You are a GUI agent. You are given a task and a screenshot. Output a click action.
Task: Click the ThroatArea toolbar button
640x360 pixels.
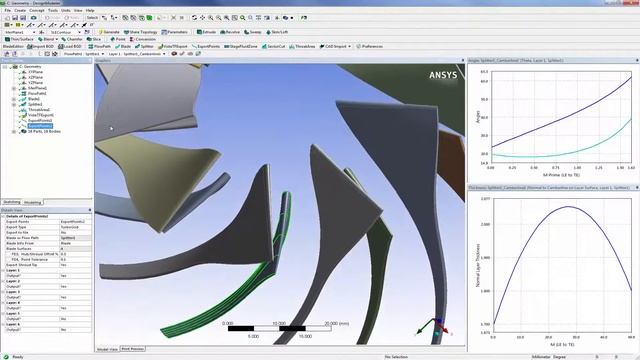pyautogui.click(x=302, y=47)
